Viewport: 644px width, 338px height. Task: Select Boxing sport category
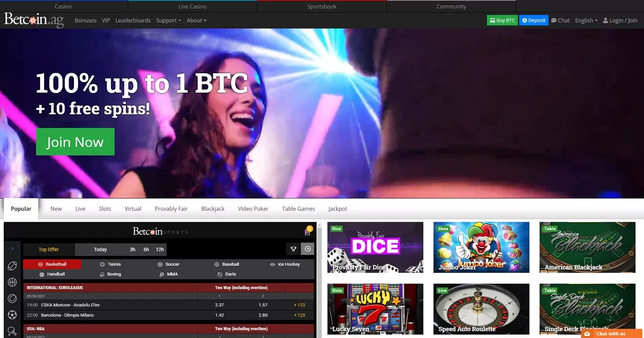(110, 274)
